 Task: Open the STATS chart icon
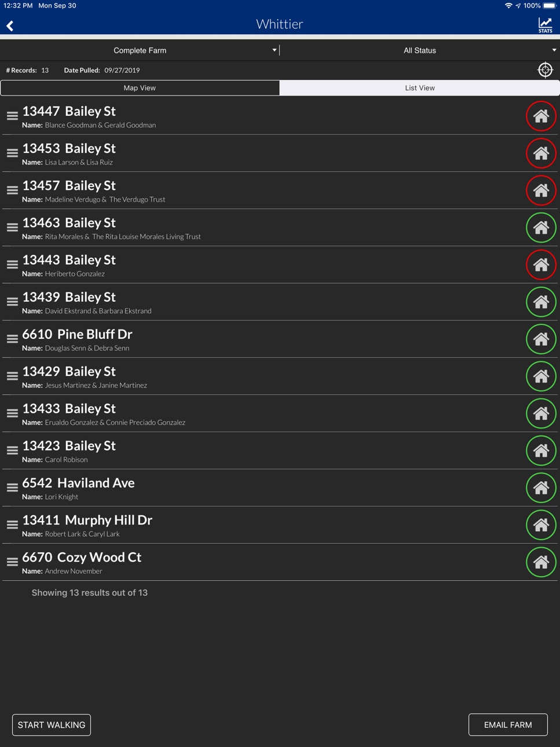click(x=545, y=25)
